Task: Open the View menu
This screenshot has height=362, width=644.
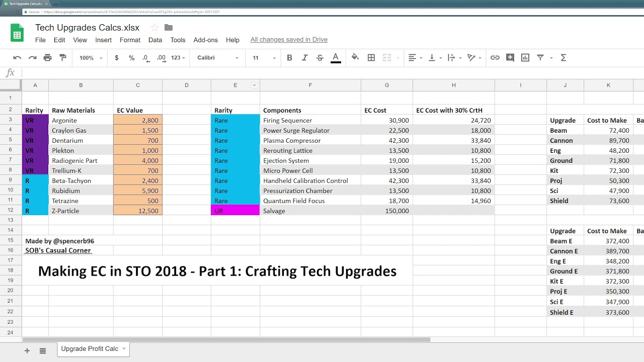Action: (80, 40)
